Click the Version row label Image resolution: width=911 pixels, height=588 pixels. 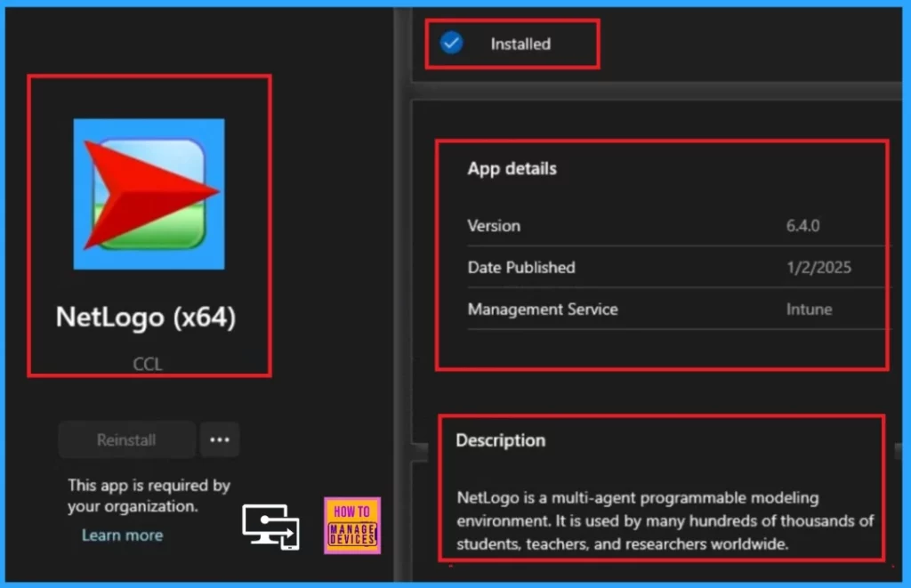coord(494,225)
